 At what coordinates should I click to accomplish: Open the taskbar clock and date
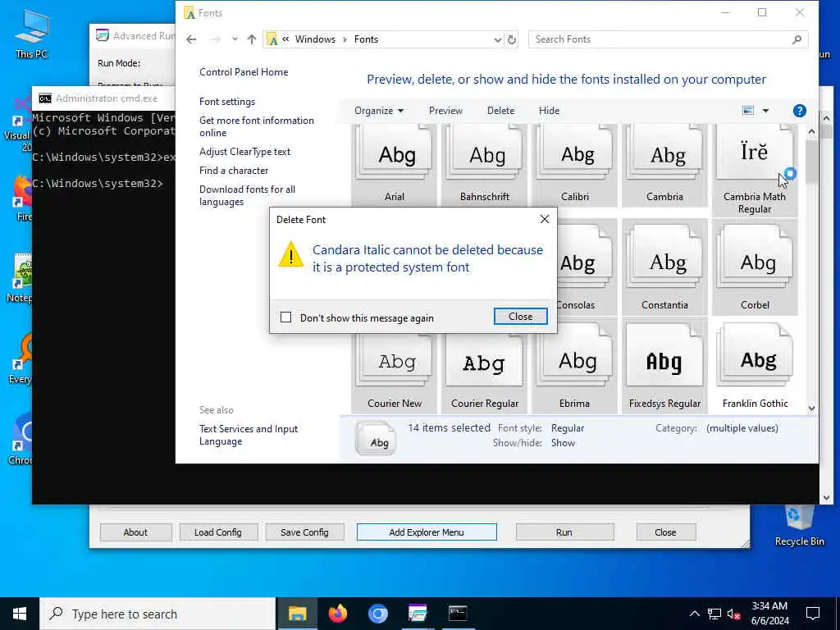click(x=769, y=614)
